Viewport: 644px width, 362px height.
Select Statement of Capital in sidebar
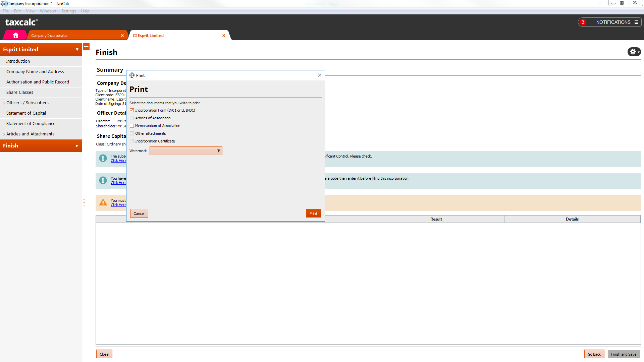point(26,113)
